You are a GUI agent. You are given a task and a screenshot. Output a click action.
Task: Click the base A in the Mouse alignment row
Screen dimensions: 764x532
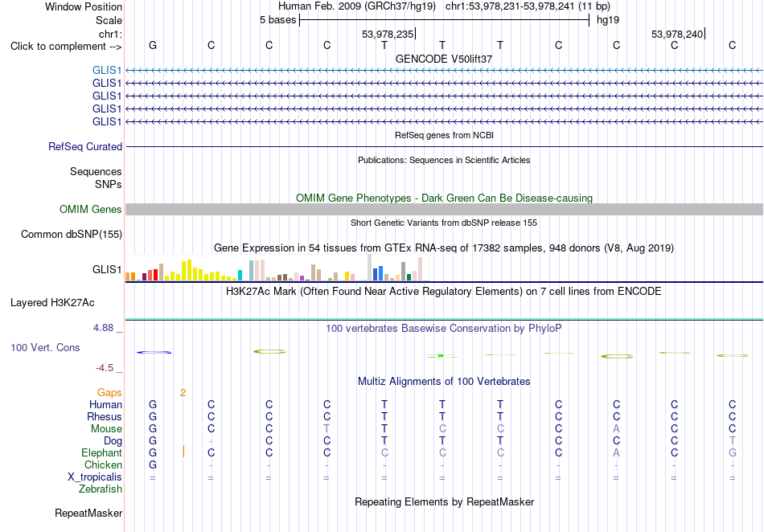click(616, 429)
